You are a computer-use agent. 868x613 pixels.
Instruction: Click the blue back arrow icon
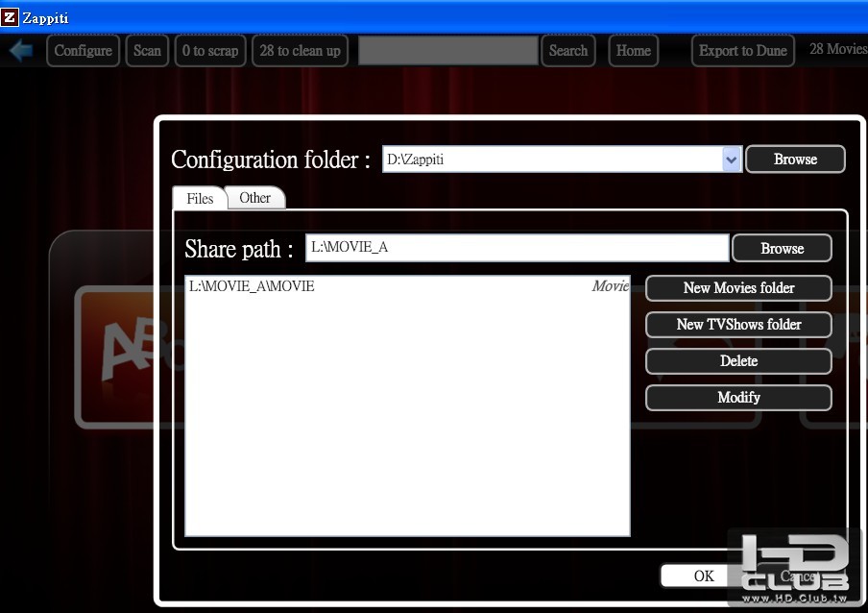pos(21,50)
